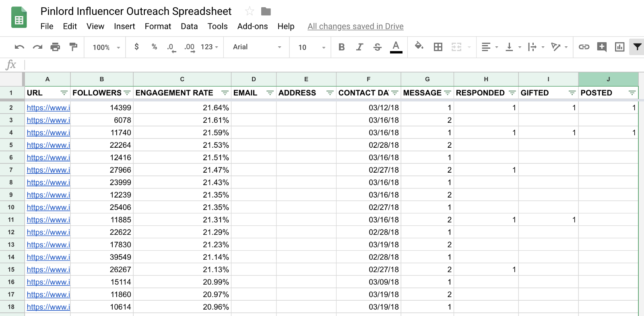This screenshot has height=316, width=644.
Task: Star this spreadsheet
Action: [250, 11]
